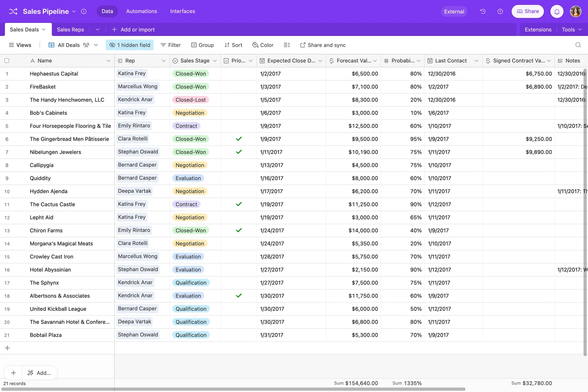588x392 pixels.
Task: Uncheck priority for The Gingerbread Men Pâtisserie
Action: (239, 139)
